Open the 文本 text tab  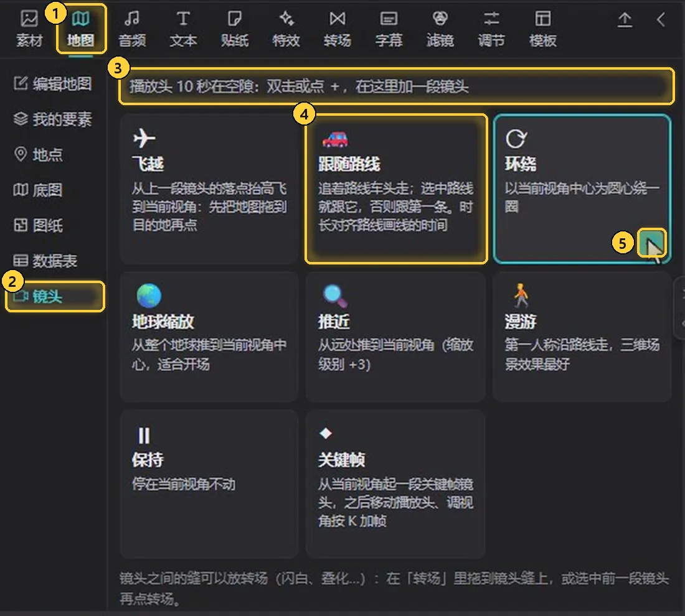183,29
